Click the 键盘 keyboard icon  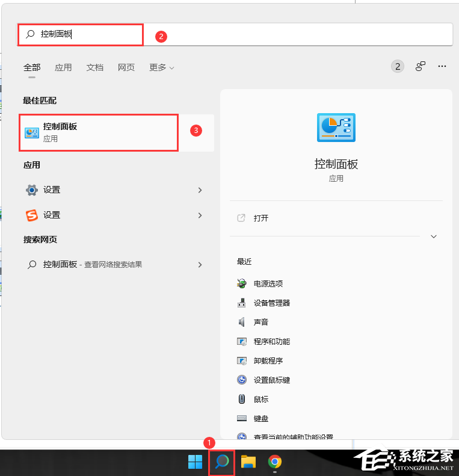click(242, 418)
